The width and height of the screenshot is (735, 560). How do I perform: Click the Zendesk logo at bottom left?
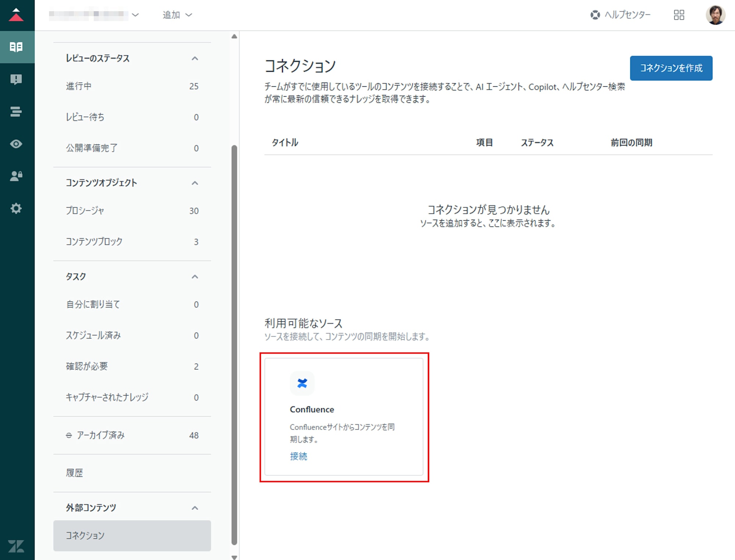click(x=16, y=546)
